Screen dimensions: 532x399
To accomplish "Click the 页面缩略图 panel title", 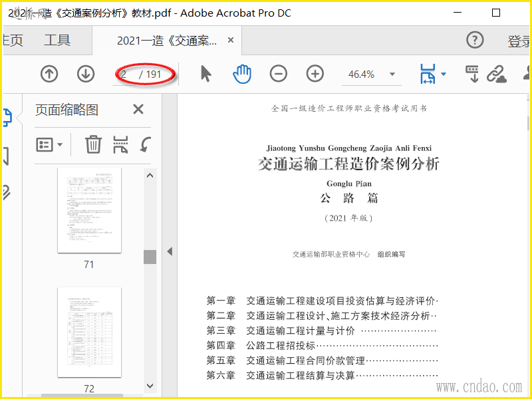I will (67, 110).
